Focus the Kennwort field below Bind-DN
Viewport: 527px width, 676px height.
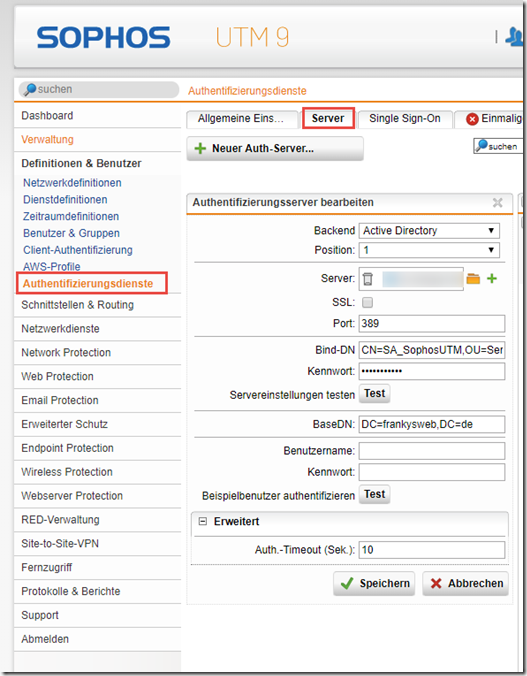click(x=432, y=371)
